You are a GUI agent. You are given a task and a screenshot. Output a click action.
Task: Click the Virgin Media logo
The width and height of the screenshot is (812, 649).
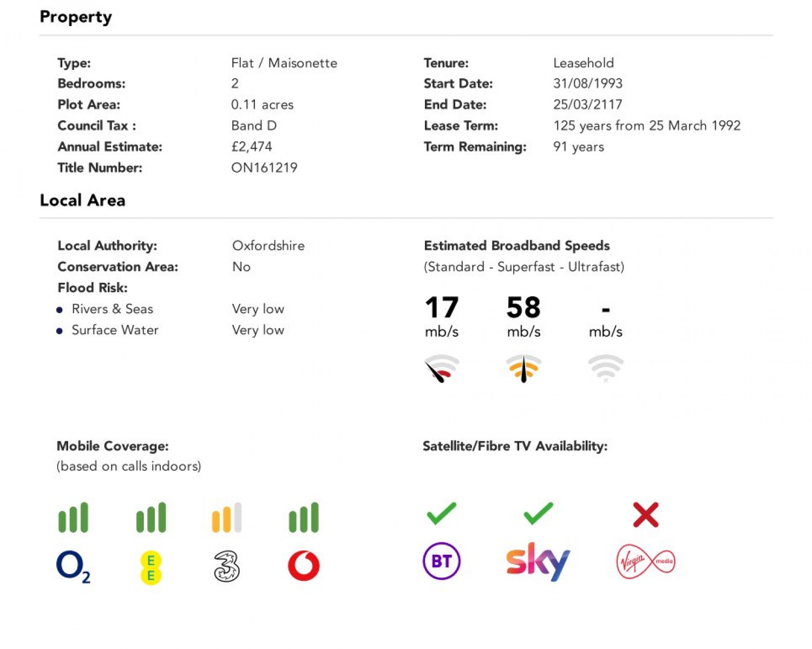click(646, 561)
